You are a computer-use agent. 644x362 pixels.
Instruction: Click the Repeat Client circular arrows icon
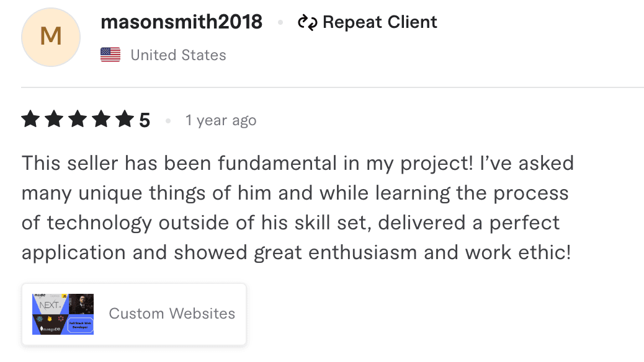coord(308,22)
